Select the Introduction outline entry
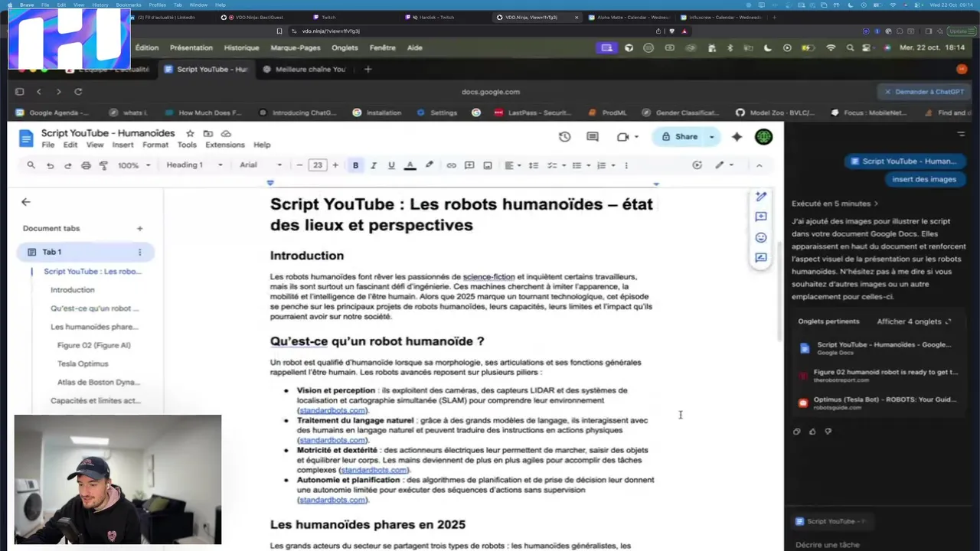The width and height of the screenshot is (980, 551). click(x=73, y=290)
